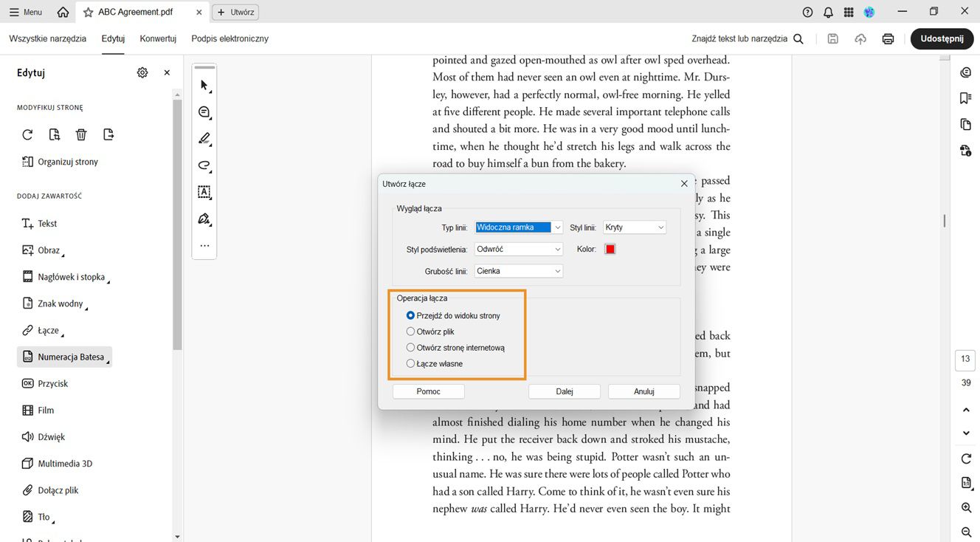This screenshot has height=542, width=980.
Task: Open the Styl linii dropdown
Action: point(635,227)
